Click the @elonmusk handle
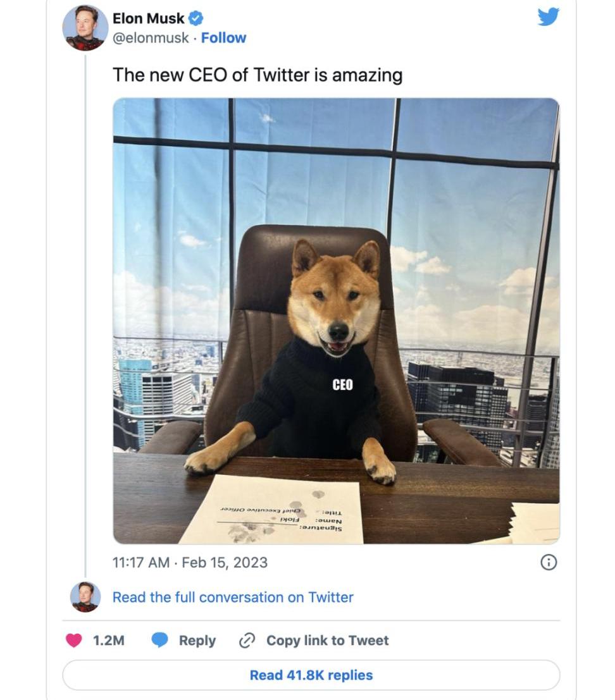 pos(151,38)
